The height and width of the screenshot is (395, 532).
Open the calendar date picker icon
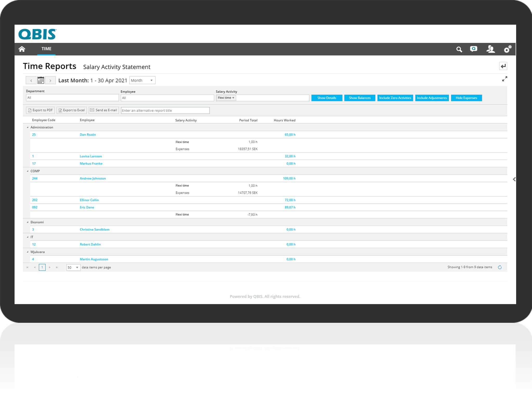41,80
